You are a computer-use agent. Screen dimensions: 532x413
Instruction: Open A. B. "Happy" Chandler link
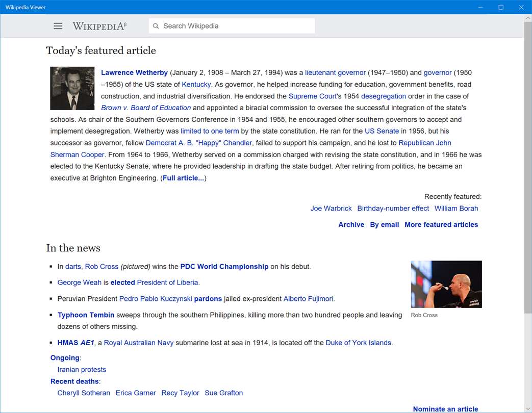click(215, 143)
